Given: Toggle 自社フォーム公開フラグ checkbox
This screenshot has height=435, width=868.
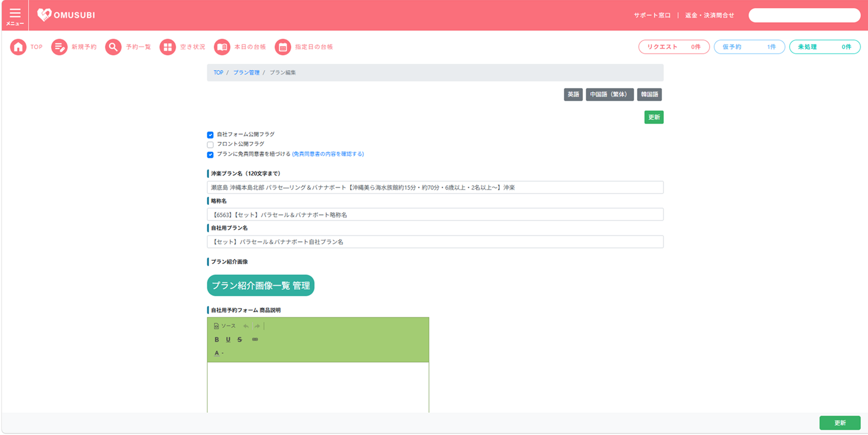Looking at the screenshot, I should (x=210, y=135).
